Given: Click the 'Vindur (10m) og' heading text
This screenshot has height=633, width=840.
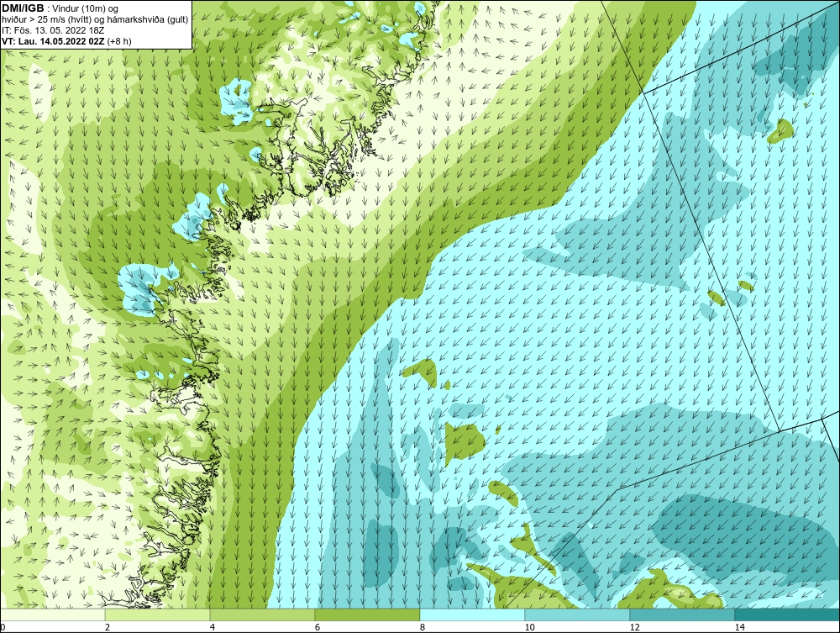Looking at the screenshot, I should [x=87, y=8].
